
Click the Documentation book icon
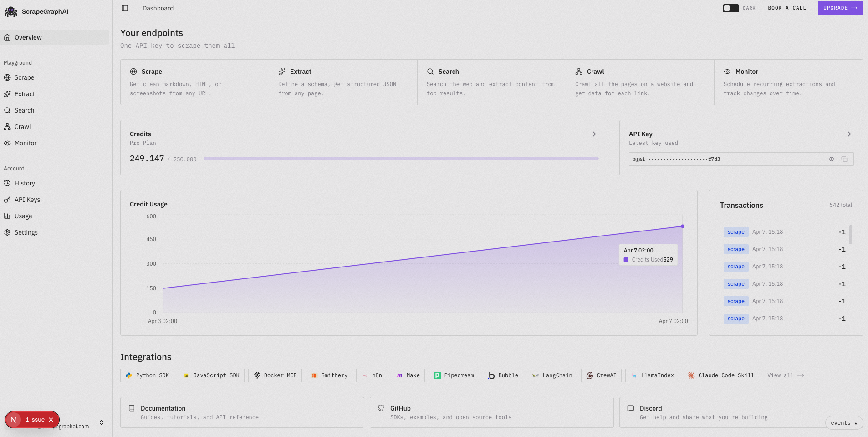click(132, 408)
